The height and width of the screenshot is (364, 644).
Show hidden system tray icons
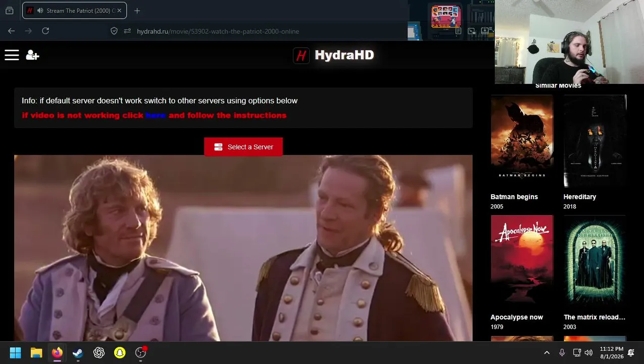pyautogui.click(x=547, y=353)
